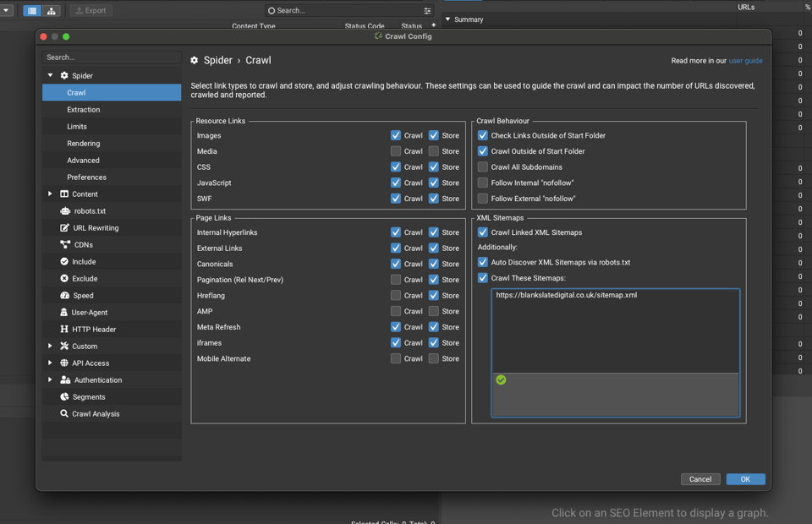Click the Crawl Analysis magnifier icon
This screenshot has width=812, height=524.
click(64, 414)
